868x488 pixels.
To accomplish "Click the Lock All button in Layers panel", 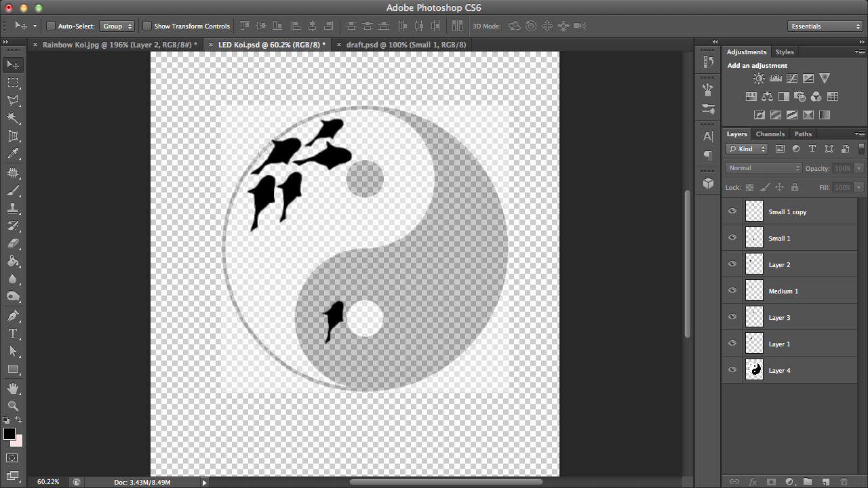I will pyautogui.click(x=795, y=187).
